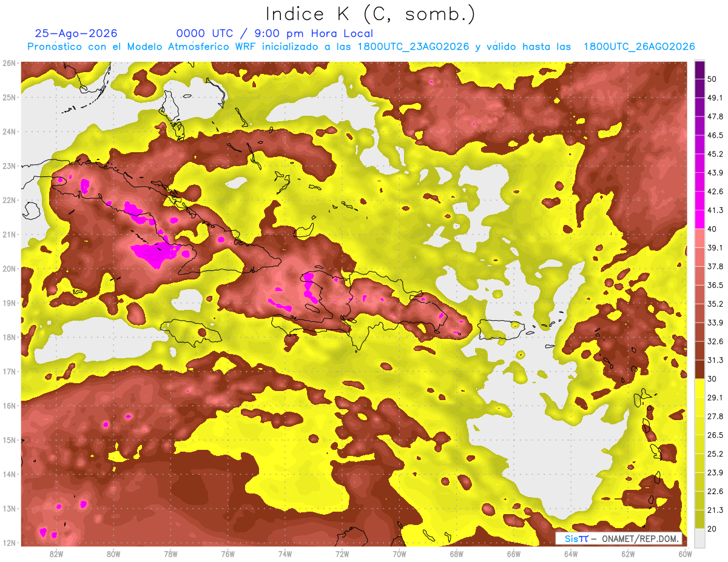Click the longitude label '64W'
The width and height of the screenshot is (728, 562).
click(x=571, y=554)
